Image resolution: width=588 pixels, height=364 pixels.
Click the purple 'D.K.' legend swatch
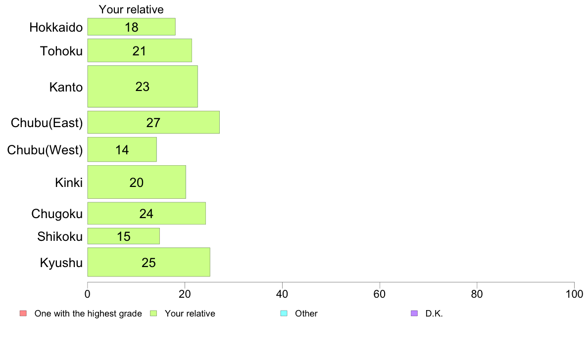[x=414, y=314]
